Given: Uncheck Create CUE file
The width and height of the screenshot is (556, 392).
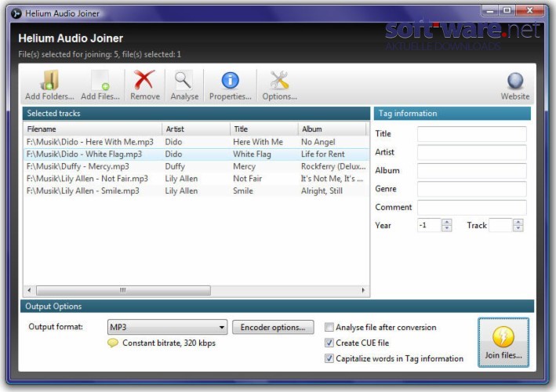Looking at the screenshot, I should 329,343.
